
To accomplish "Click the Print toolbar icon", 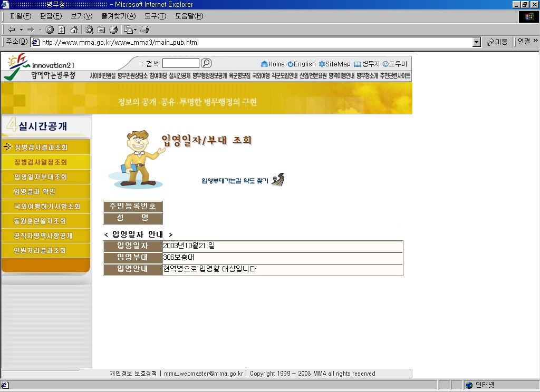I will [x=144, y=30].
